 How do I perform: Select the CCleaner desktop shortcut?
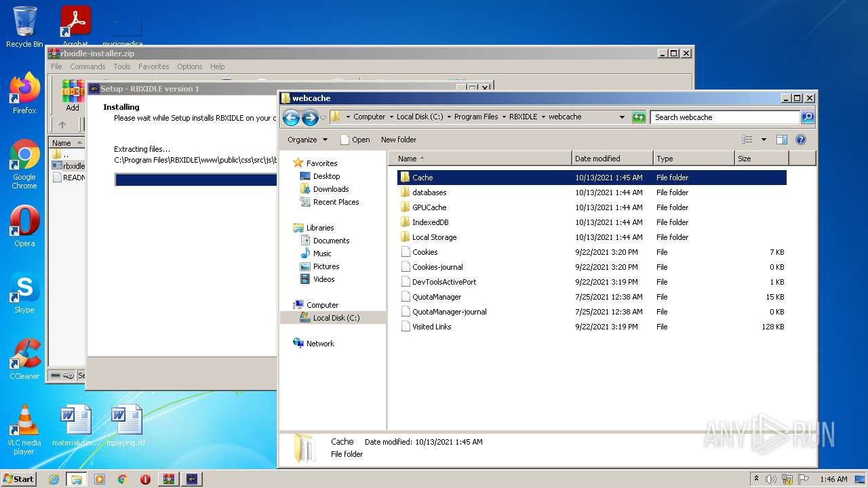pyautogui.click(x=24, y=359)
